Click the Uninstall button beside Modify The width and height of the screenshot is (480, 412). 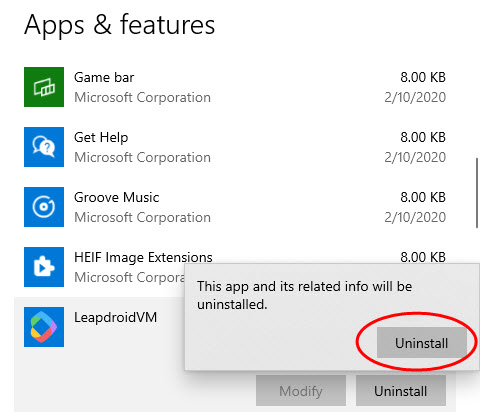pyautogui.click(x=401, y=391)
